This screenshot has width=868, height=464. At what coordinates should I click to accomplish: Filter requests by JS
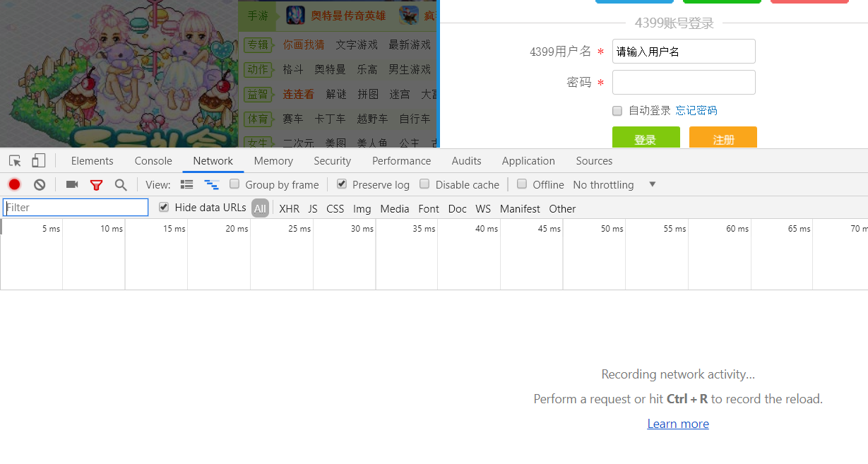pyautogui.click(x=313, y=209)
